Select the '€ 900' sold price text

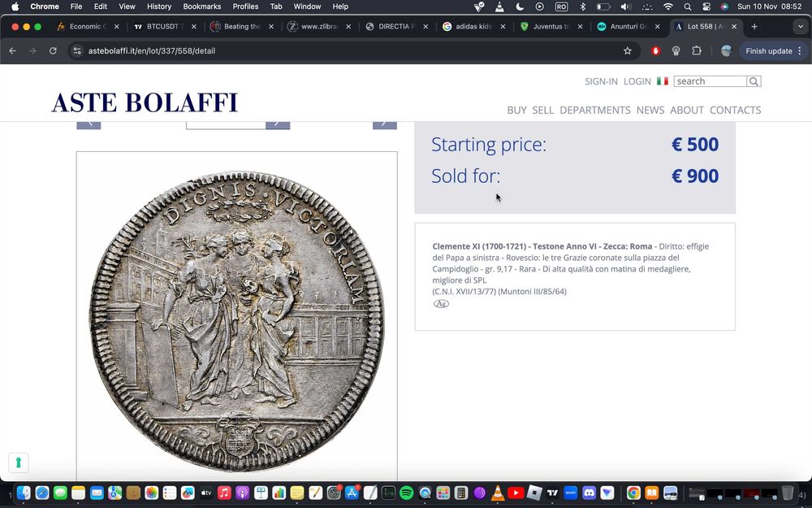coord(695,176)
